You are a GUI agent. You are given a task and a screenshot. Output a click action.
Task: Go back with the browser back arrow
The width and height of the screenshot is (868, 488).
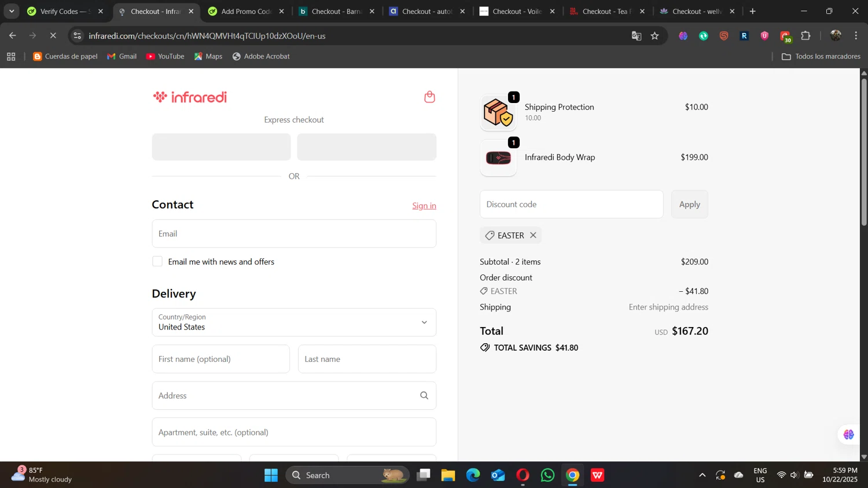click(13, 36)
